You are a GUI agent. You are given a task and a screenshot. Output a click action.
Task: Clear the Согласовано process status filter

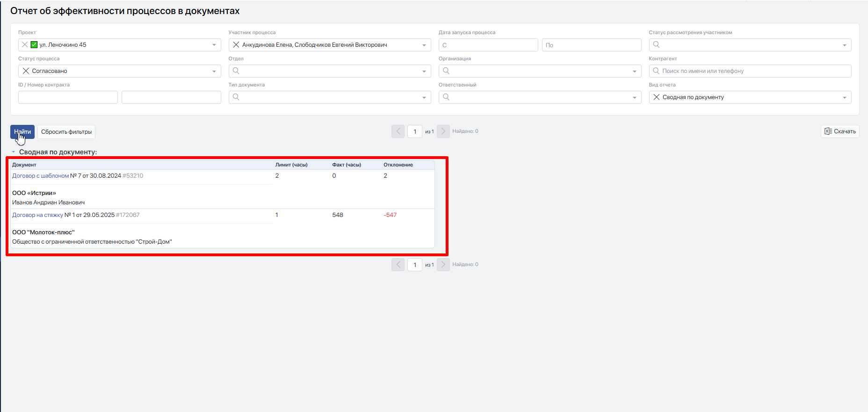coord(26,71)
